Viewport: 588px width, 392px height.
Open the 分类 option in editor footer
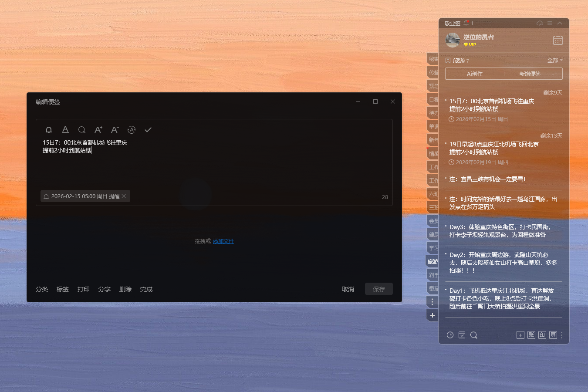[x=42, y=289]
